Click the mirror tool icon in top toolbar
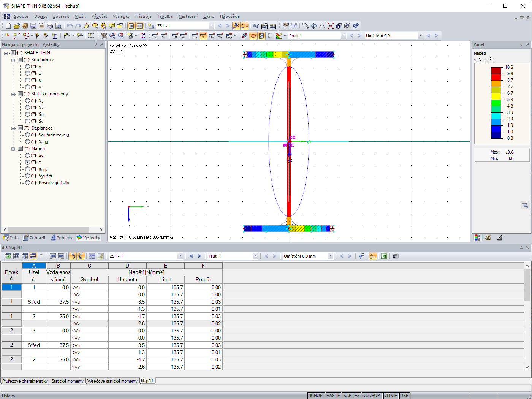This screenshot has height=399, width=532. click(x=322, y=26)
